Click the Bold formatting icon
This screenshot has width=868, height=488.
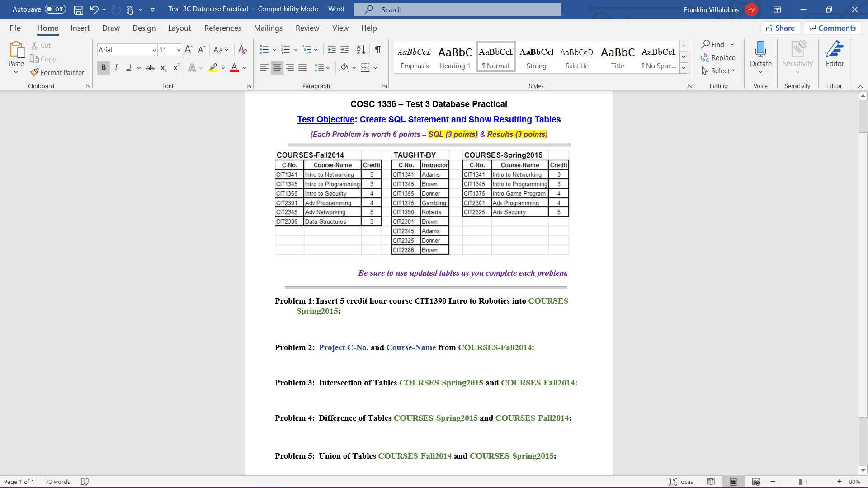click(x=103, y=67)
